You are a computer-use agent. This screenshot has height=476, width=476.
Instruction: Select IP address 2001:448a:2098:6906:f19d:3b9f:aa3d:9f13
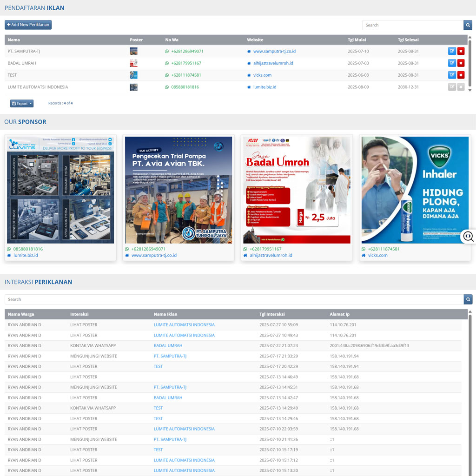tap(370, 345)
